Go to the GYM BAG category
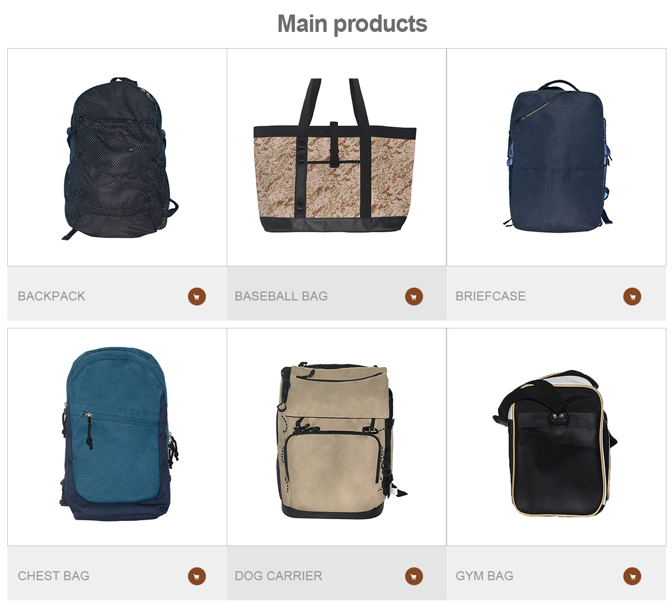The height and width of the screenshot is (616, 672). (x=485, y=576)
